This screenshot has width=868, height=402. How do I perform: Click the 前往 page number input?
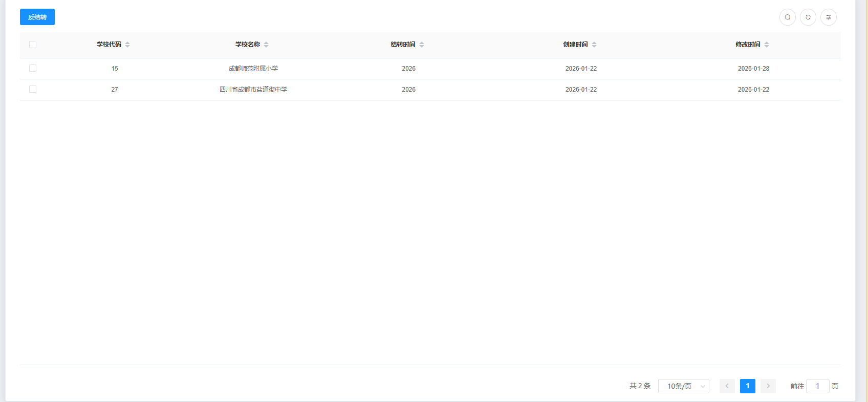click(x=817, y=386)
